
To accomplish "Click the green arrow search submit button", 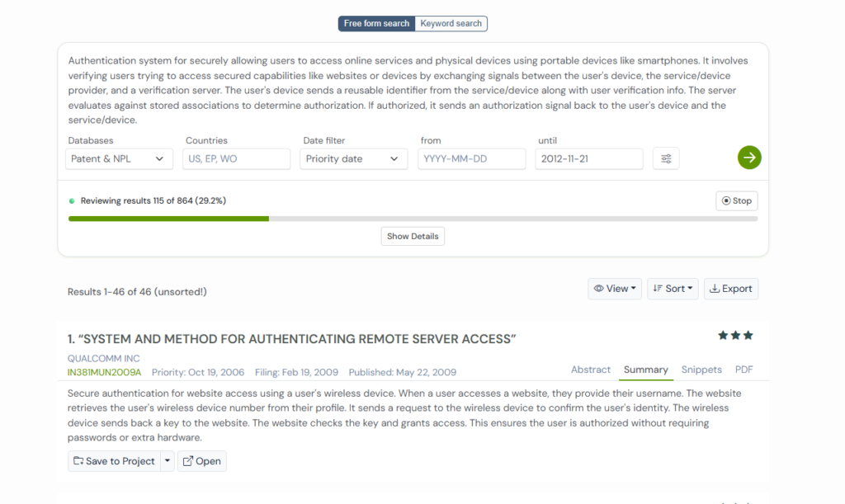I will pos(749,158).
